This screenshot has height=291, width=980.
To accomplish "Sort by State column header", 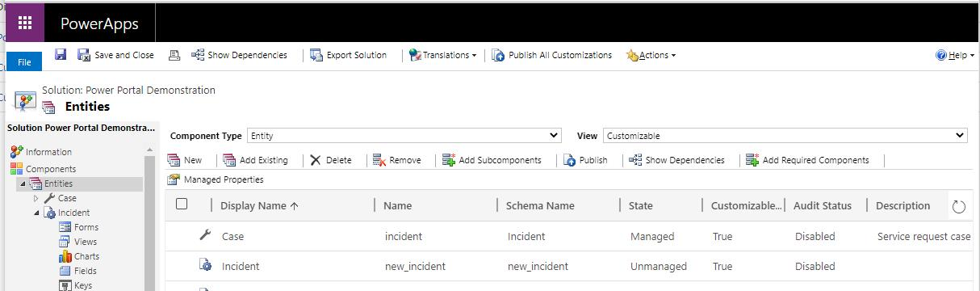I will [x=641, y=206].
